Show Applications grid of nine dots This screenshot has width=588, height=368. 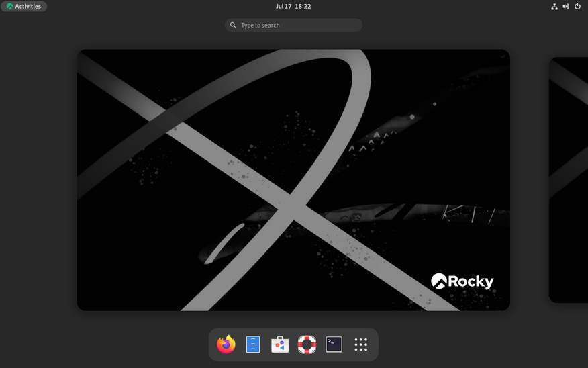point(360,344)
